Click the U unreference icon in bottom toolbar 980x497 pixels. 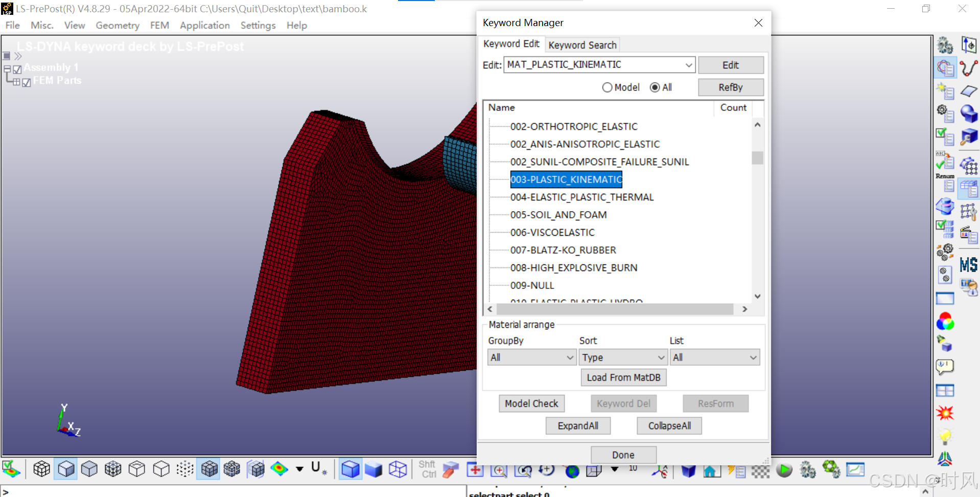(x=318, y=468)
